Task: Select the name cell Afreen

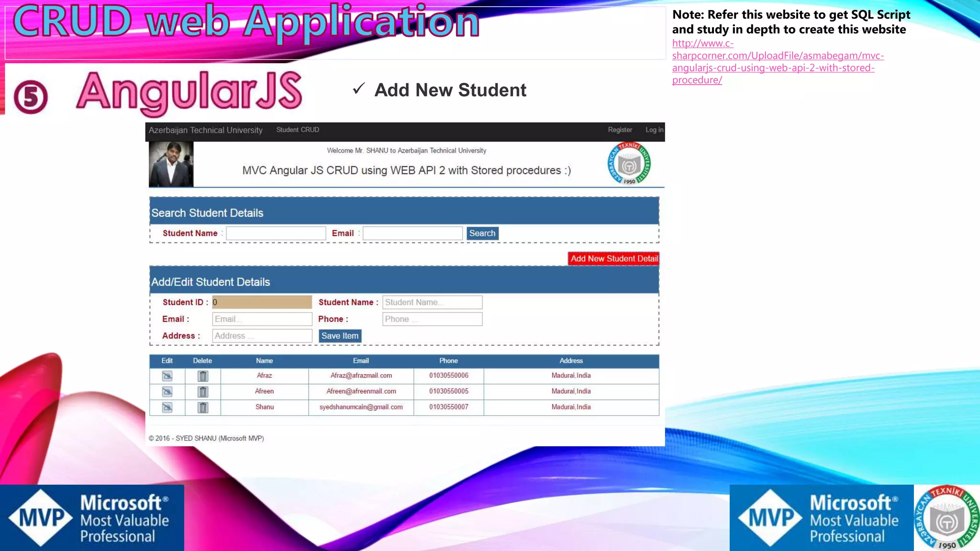Action: [x=264, y=391]
